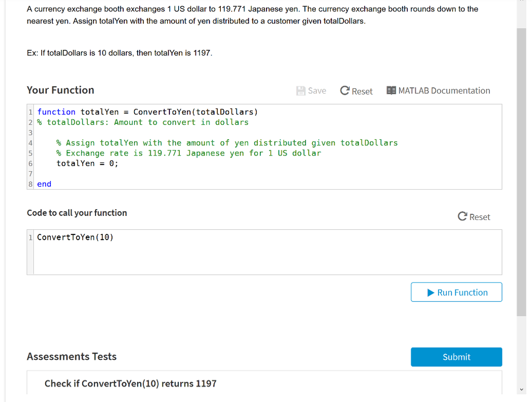Click the floppy disk beside the Save label
The width and height of the screenshot is (532, 402).
pyautogui.click(x=300, y=90)
